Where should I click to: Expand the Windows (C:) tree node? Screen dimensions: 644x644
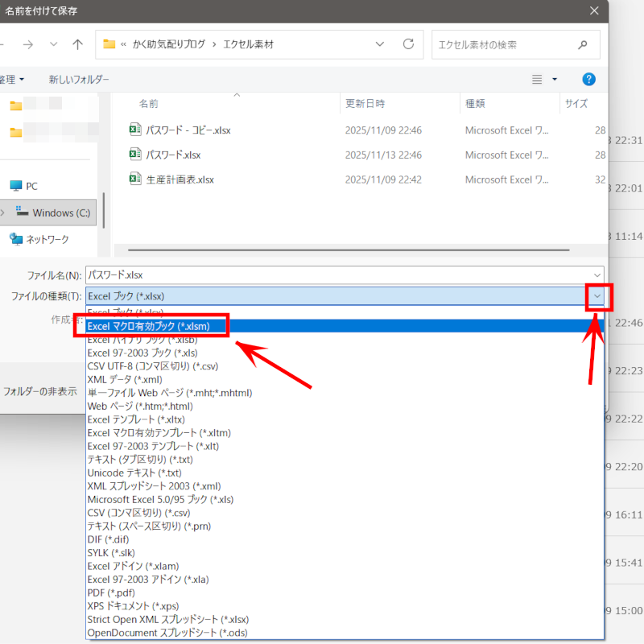(2, 213)
